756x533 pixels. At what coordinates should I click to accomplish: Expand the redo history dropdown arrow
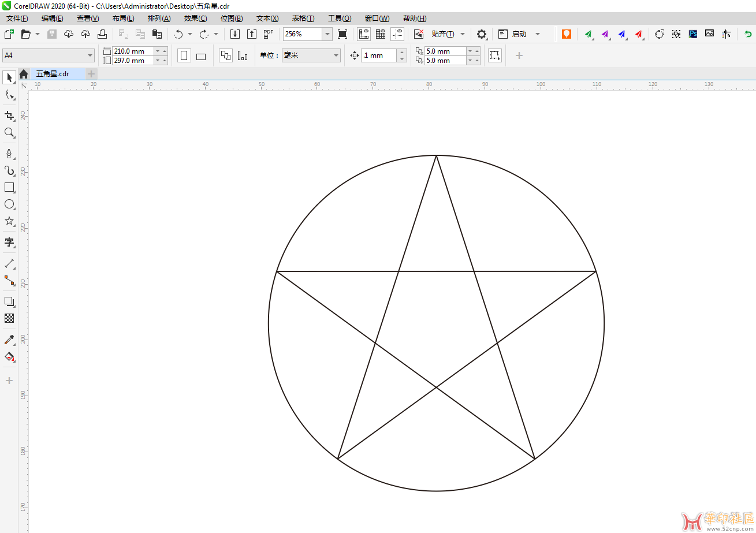(x=216, y=34)
